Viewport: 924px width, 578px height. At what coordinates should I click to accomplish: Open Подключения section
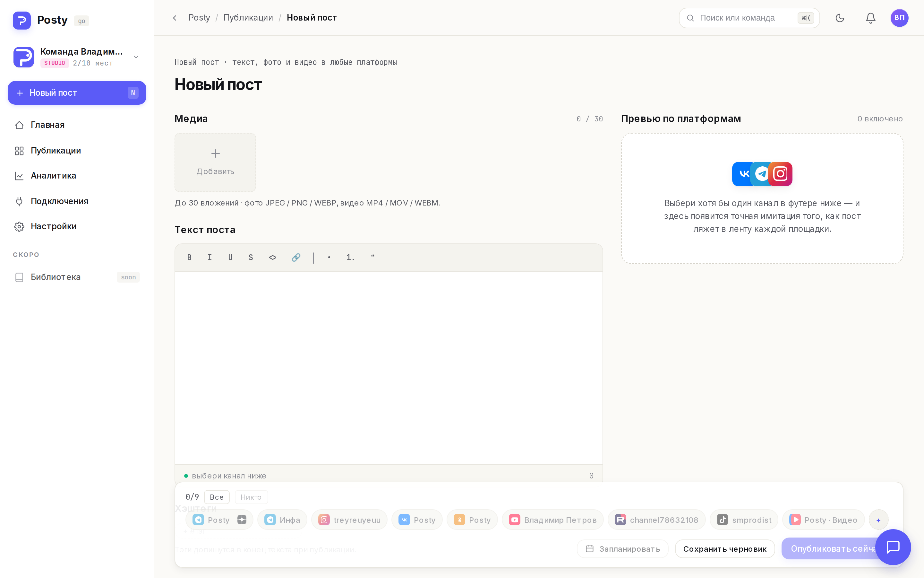[x=77, y=201]
